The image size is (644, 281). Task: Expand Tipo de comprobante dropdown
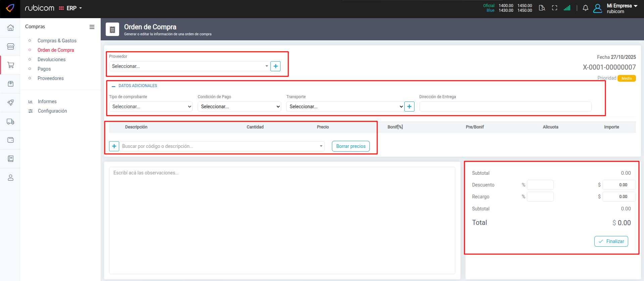[151, 107]
